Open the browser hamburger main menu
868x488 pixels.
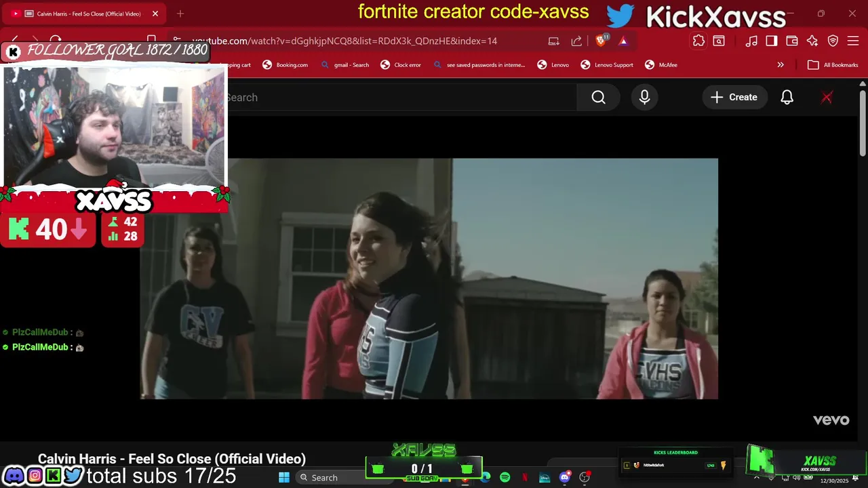pyautogui.click(x=853, y=41)
